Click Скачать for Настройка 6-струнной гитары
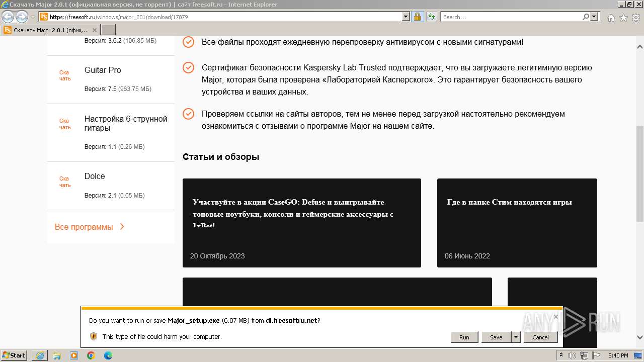 tap(65, 124)
